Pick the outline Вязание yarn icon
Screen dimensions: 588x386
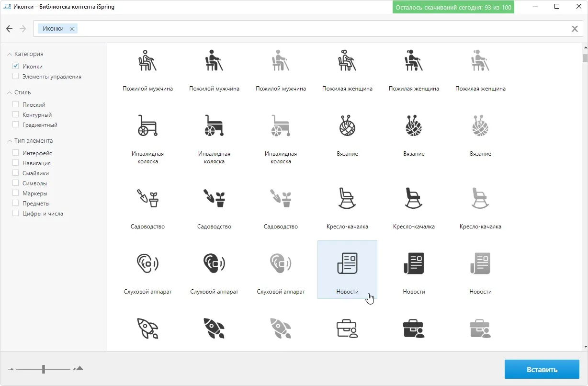347,125
